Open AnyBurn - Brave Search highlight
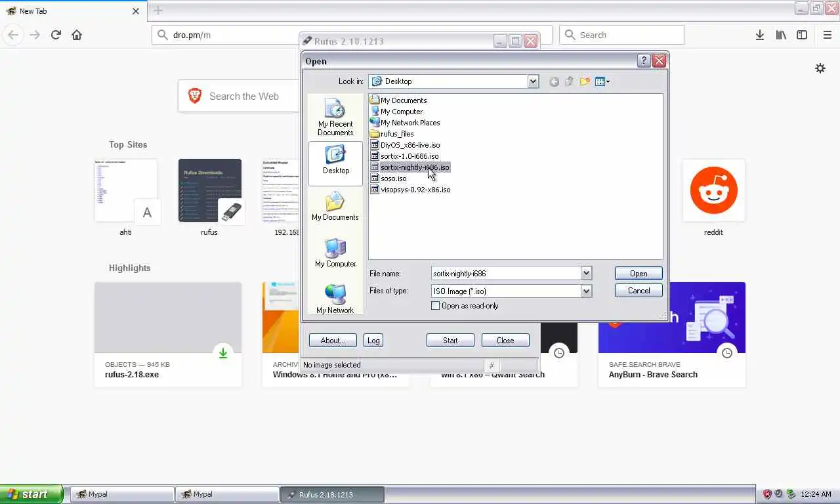840x504 pixels. tap(672, 335)
